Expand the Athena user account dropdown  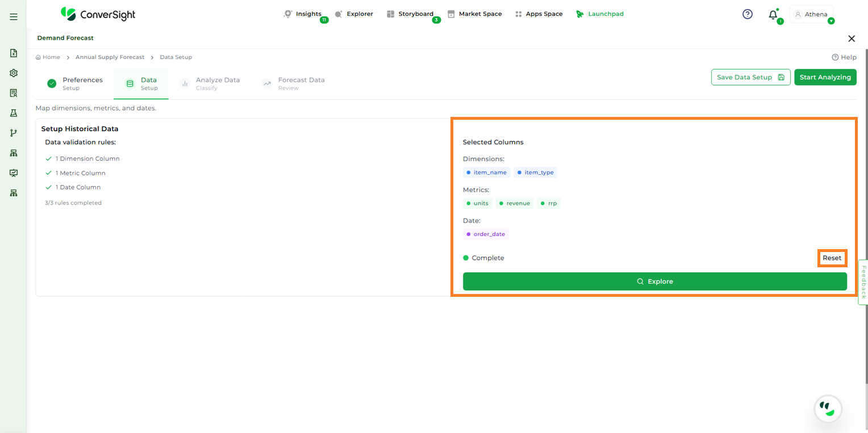click(x=811, y=14)
